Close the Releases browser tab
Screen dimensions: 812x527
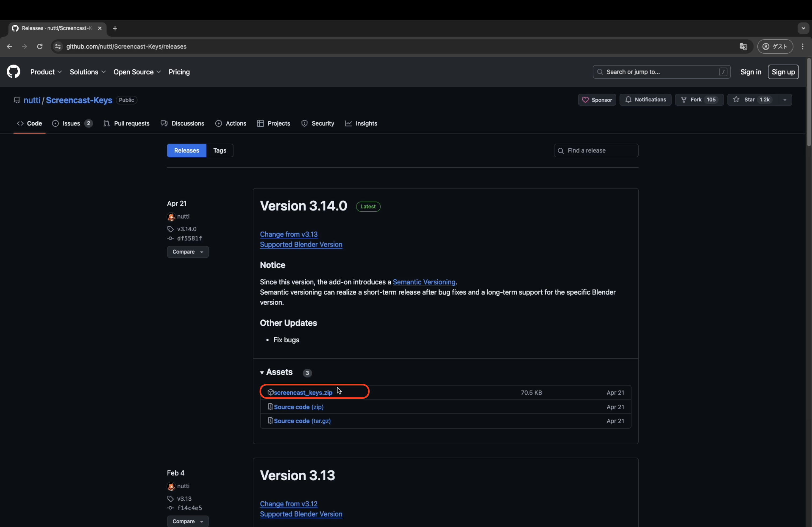100,28
